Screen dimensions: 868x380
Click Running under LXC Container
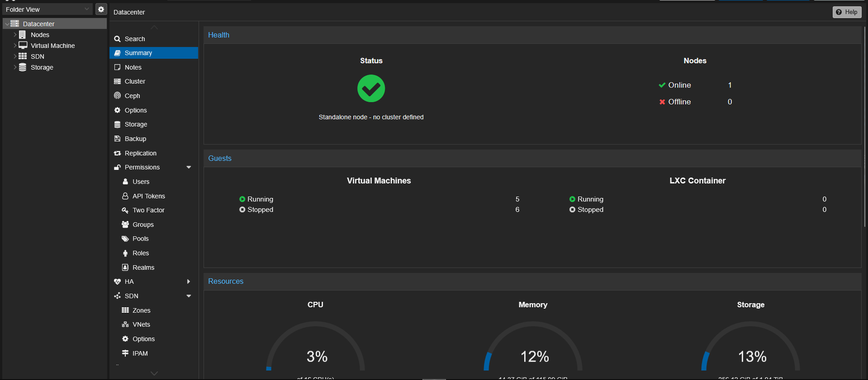click(x=590, y=199)
